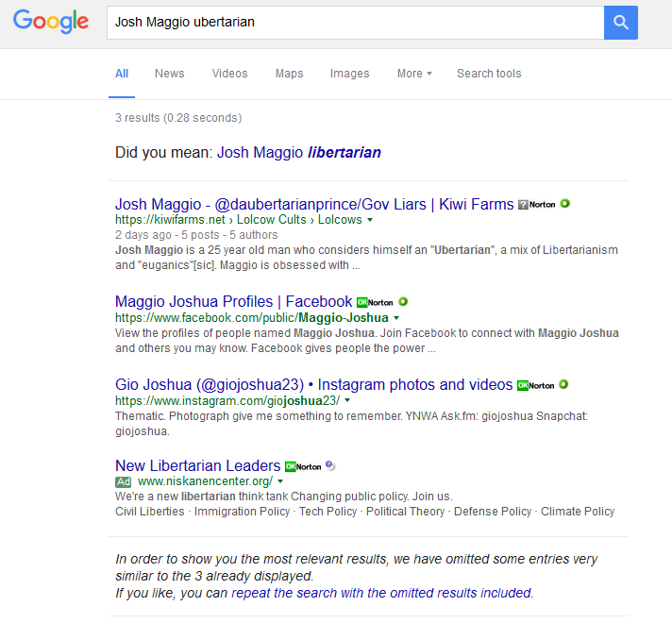Click '3 results (0.28 seconds)' text
This screenshot has height=640, width=672.
[178, 118]
